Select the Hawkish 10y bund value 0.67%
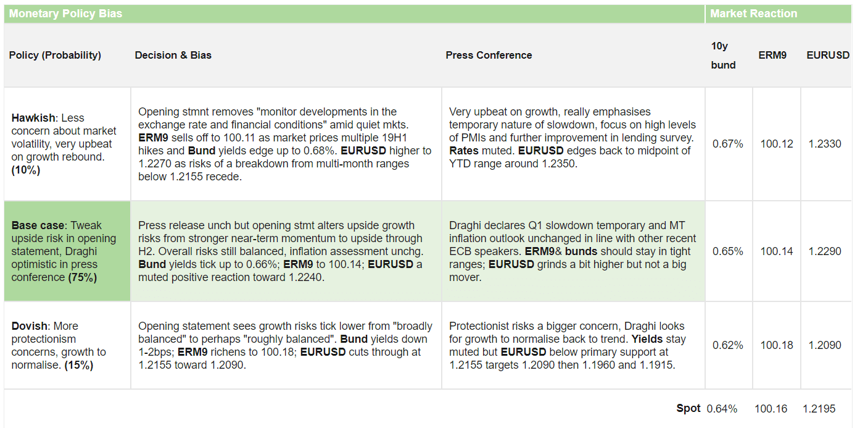 728,144
